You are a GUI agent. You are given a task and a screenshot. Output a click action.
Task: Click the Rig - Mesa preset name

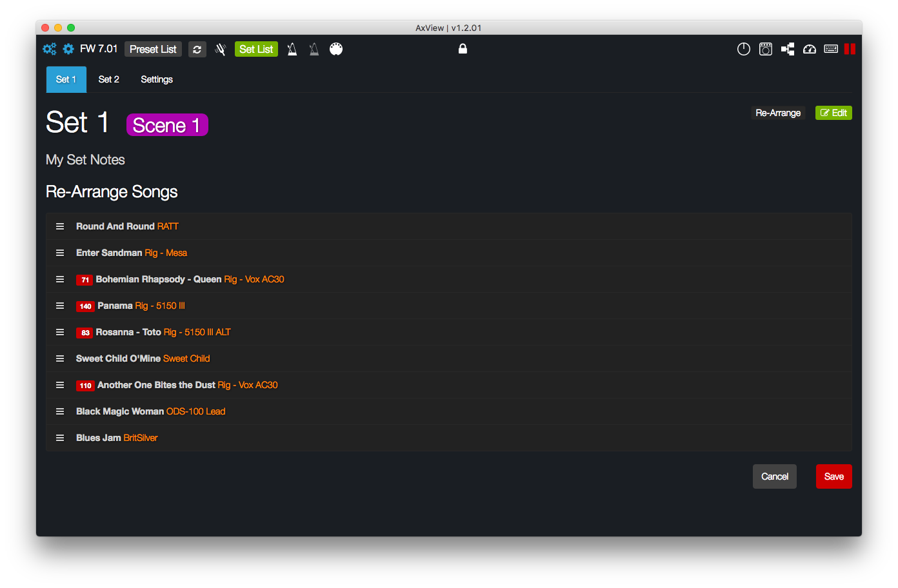(x=166, y=253)
